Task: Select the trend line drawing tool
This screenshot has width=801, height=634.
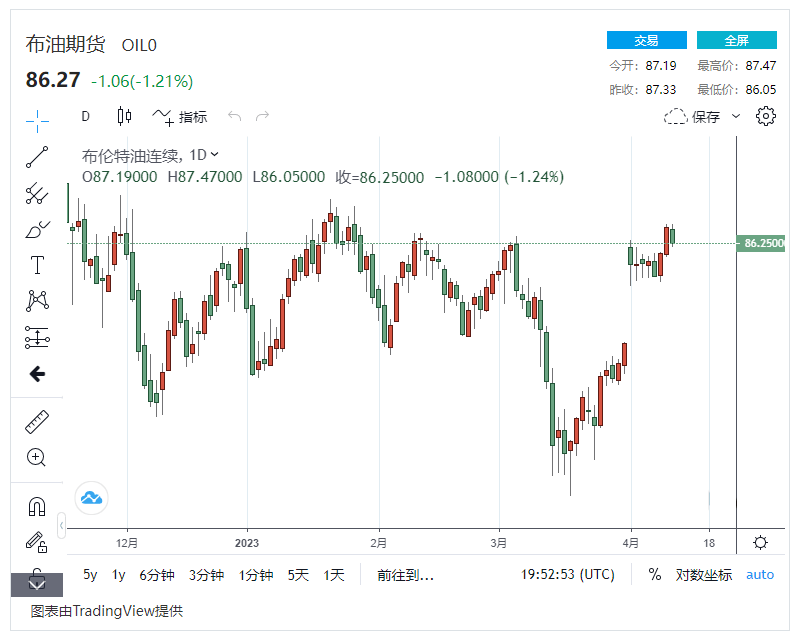Action: pos(37,157)
